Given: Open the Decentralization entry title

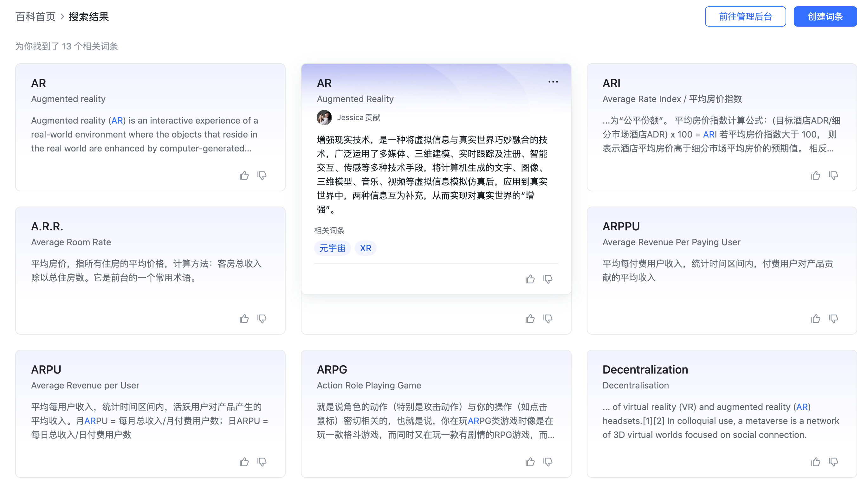Looking at the screenshot, I should (x=645, y=370).
